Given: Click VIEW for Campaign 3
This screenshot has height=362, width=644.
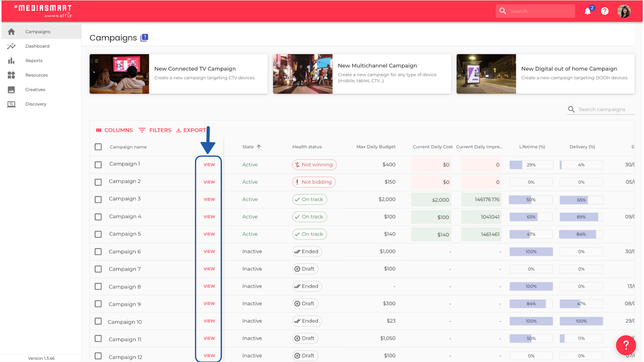Looking at the screenshot, I should [209, 199].
